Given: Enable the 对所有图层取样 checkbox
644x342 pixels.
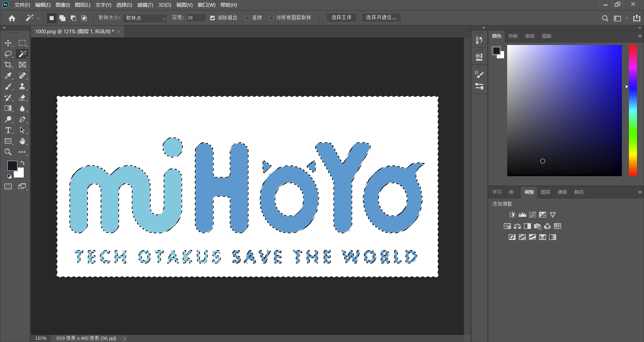Looking at the screenshot, I should click(271, 18).
